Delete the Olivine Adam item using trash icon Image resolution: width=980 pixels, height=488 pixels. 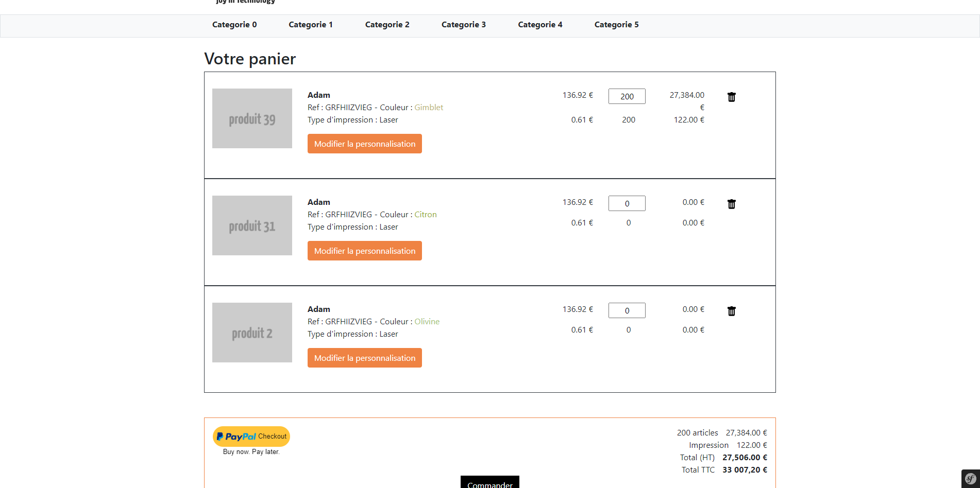[731, 311]
